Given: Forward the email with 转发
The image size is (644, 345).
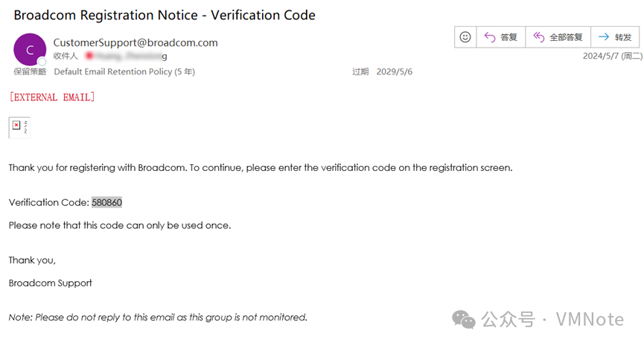Looking at the screenshot, I should (615, 37).
